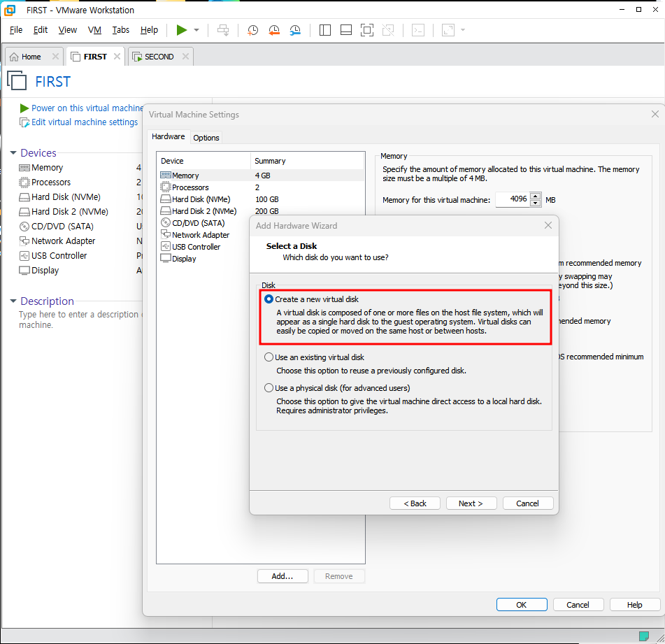Click the Add... hardware button
Image resolution: width=665 pixels, height=644 pixels.
point(283,576)
